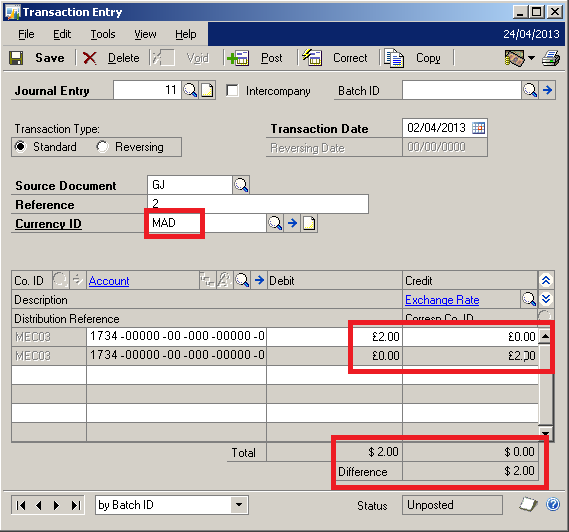Image resolution: width=569 pixels, height=532 pixels.
Task: Go to first record navigation button
Action: tap(21, 505)
